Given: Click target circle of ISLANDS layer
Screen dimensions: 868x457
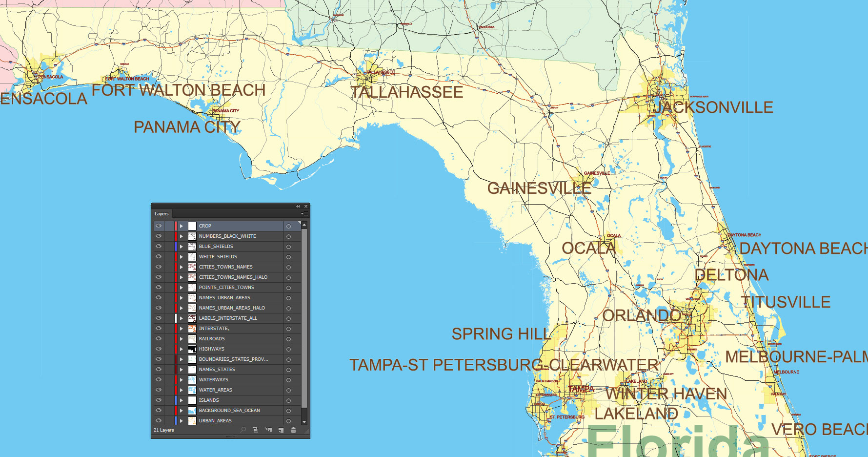Looking at the screenshot, I should pos(288,400).
